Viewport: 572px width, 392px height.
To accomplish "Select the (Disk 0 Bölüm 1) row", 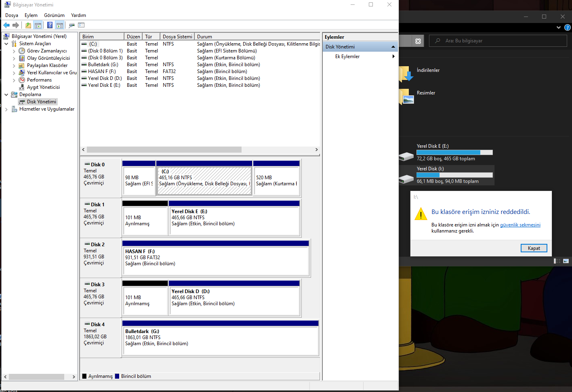I will [x=200, y=51].
